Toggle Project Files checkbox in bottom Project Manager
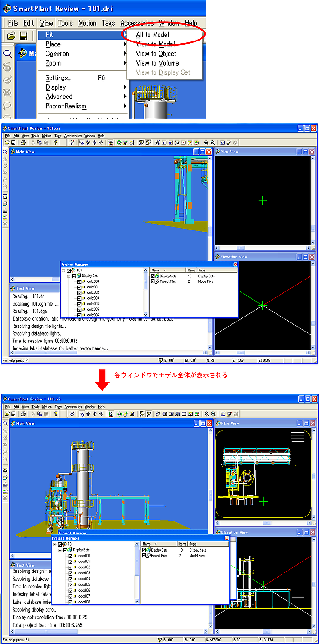This screenshot has width=319, height=644. click(144, 556)
